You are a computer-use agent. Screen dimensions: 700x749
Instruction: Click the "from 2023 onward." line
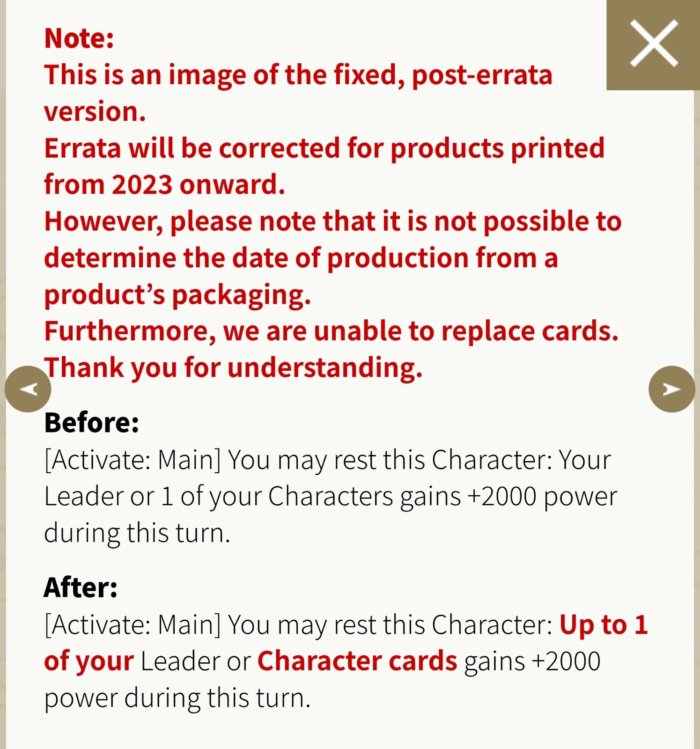tap(164, 184)
